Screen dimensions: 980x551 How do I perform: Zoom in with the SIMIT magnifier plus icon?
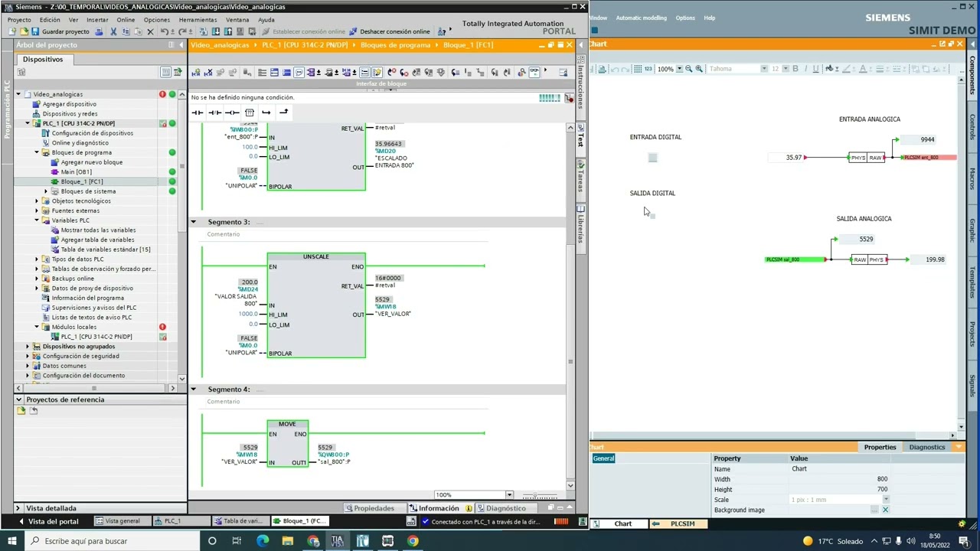(x=699, y=69)
